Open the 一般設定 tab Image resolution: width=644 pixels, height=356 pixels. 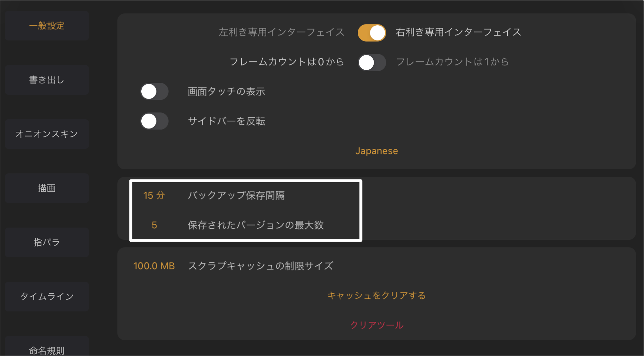click(47, 26)
